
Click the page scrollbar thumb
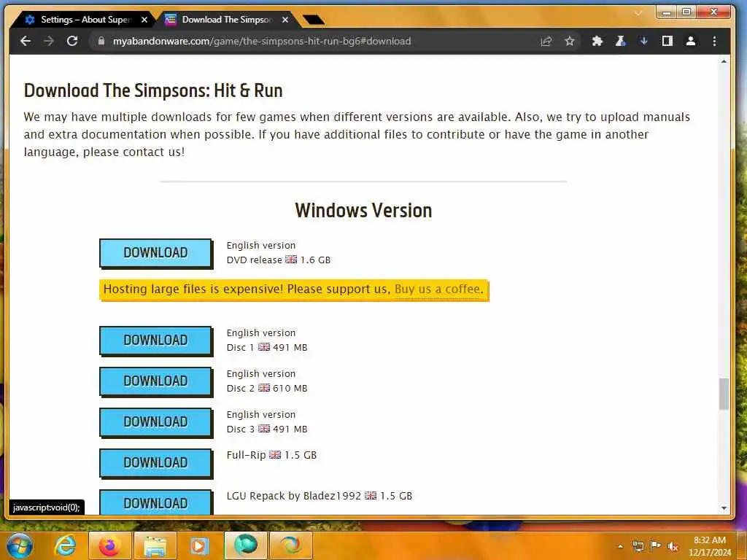pyautogui.click(x=724, y=394)
